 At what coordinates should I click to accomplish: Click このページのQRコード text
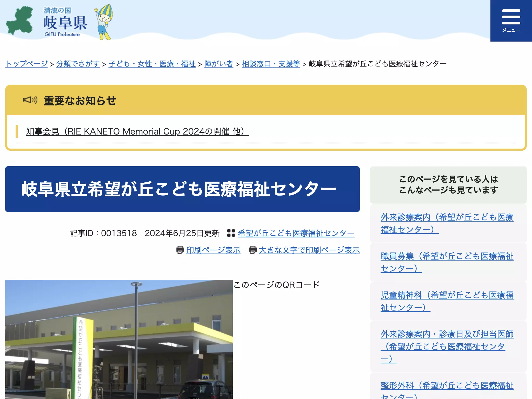pyautogui.click(x=276, y=285)
